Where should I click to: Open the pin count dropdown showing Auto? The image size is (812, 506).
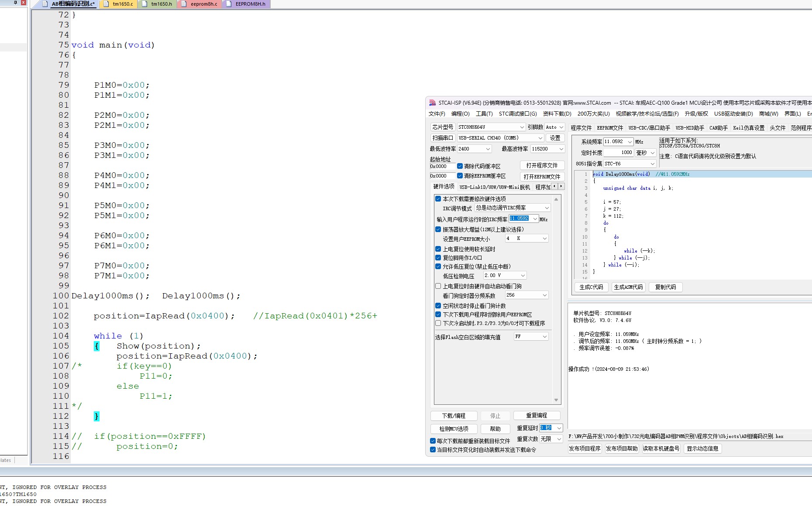coord(555,127)
